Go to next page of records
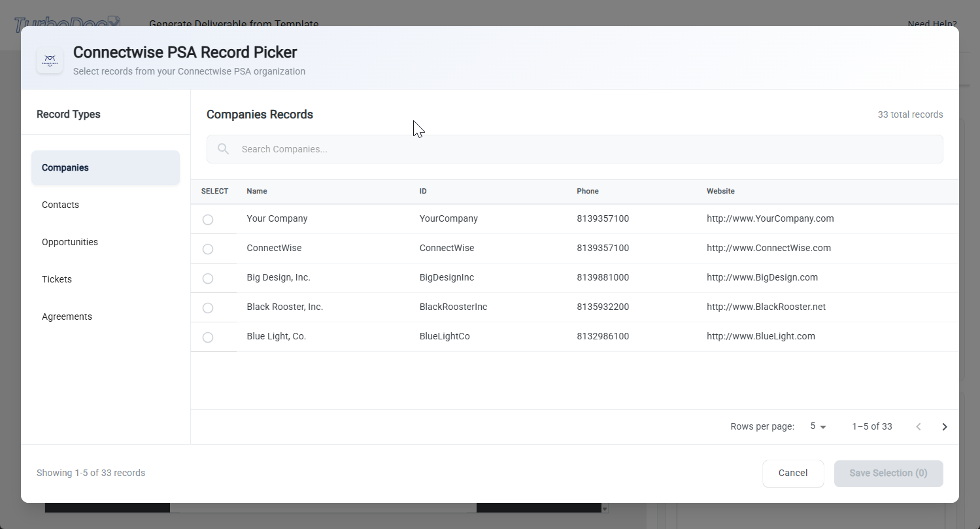 point(944,427)
